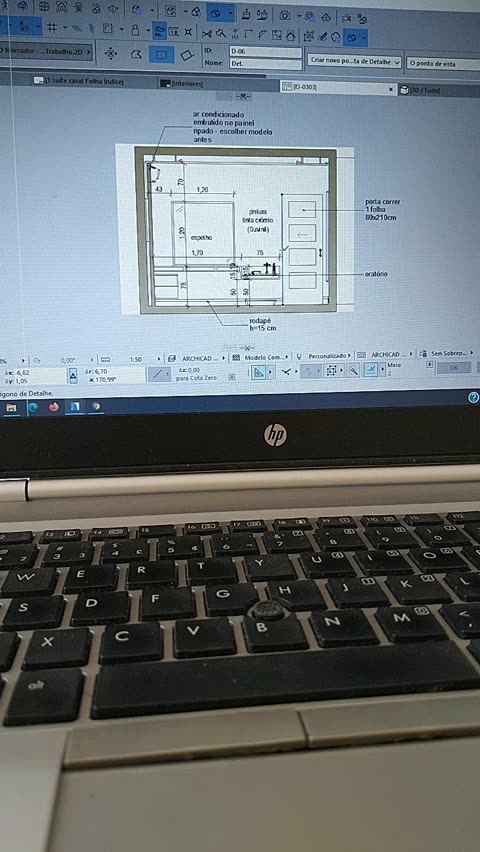
Task: Select the rectangle geometry method icon
Action: click(161, 54)
